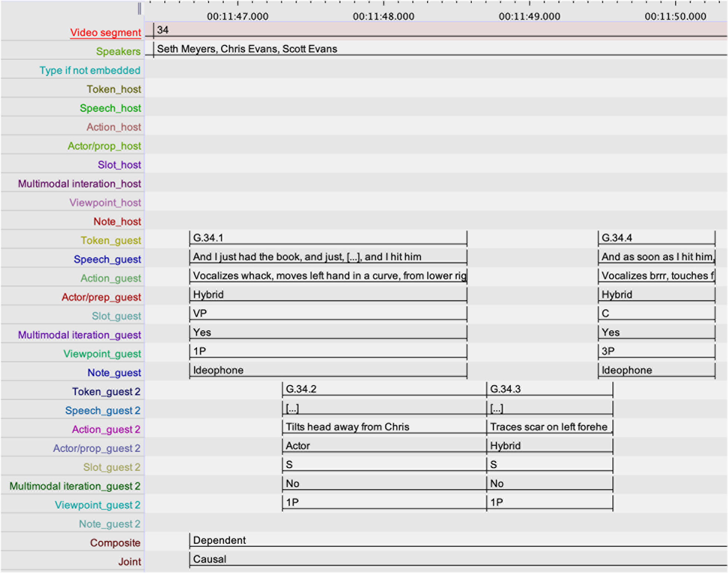This screenshot has width=728, height=573.
Task: Select the Seth Meyers, Chris Evans speakers annotation
Action: coord(440,49)
